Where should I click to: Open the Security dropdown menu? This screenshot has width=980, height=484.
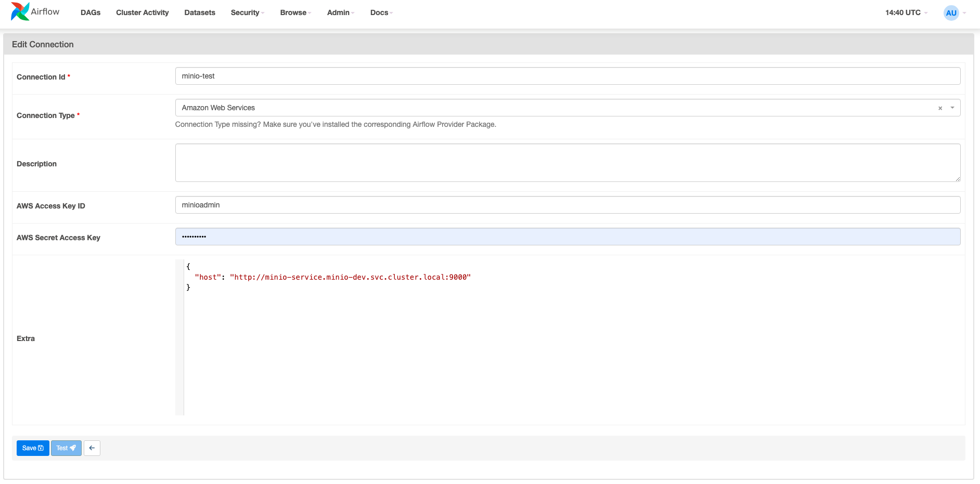245,12
